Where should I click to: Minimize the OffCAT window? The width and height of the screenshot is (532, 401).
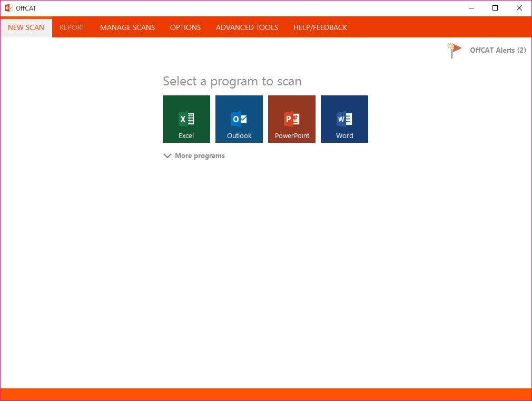471,8
